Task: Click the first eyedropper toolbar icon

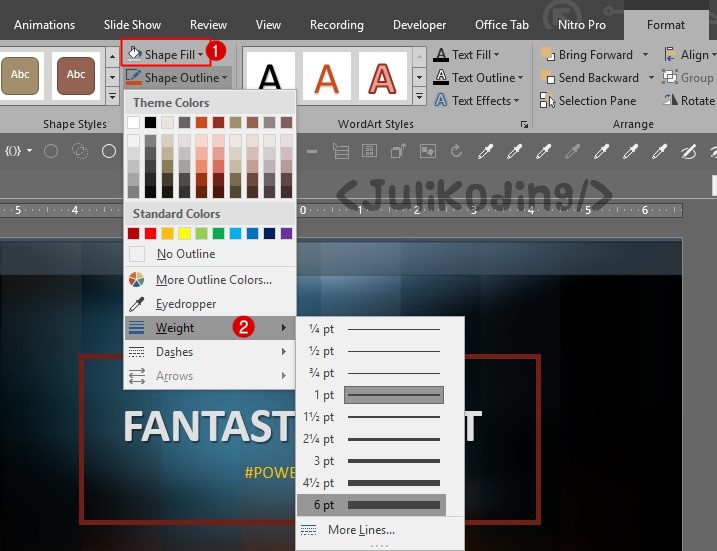Action: pyautogui.click(x=485, y=151)
